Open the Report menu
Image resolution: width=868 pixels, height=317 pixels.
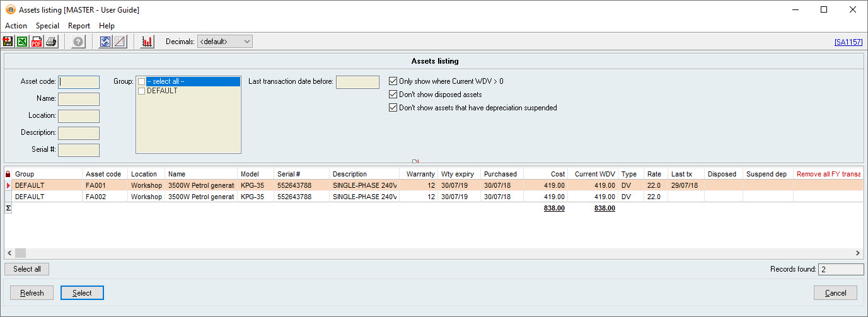79,26
